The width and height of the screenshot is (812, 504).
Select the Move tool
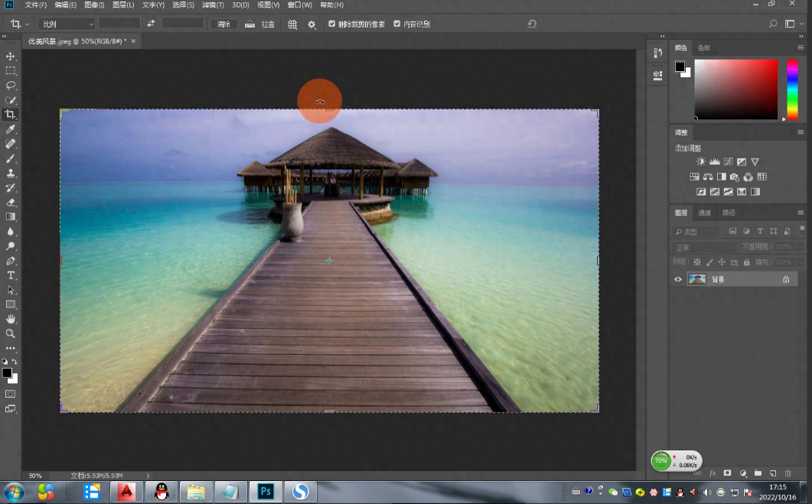tap(11, 56)
